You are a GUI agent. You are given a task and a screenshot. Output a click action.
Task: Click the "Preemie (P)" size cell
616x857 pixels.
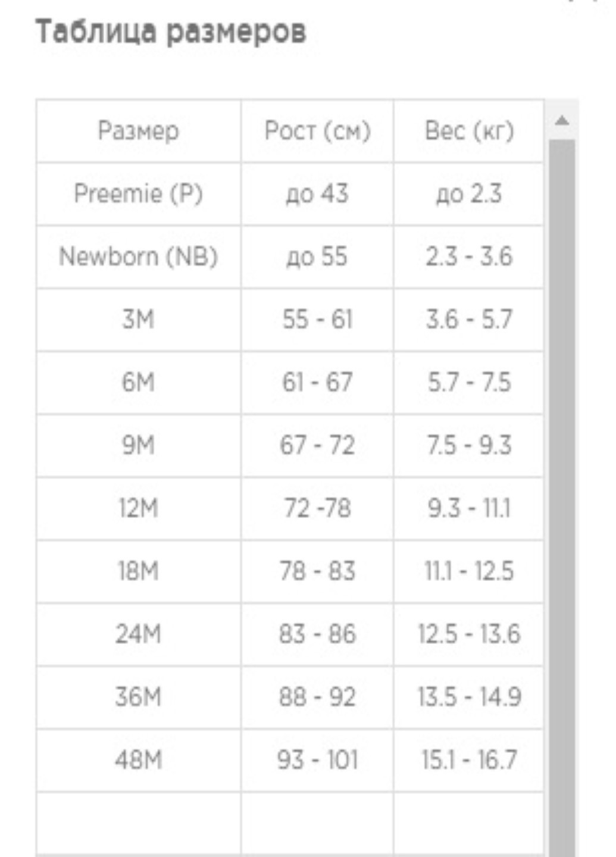click(x=139, y=194)
